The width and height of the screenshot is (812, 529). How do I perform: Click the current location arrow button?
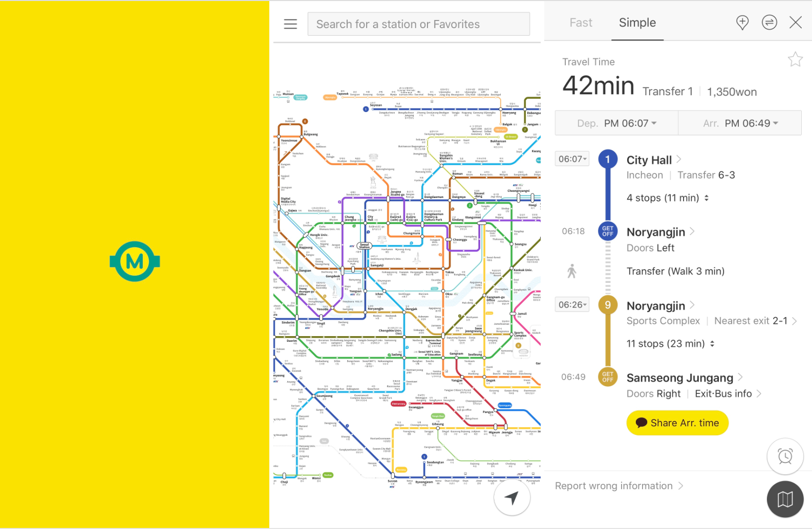pos(512,497)
